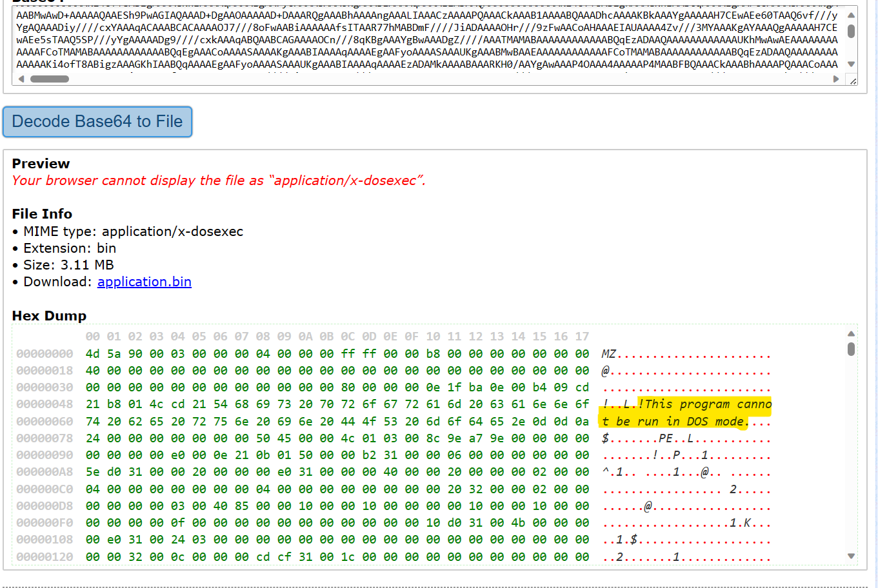Click the Decode Base64 to File button
Screen dimensions: 878x588
pos(97,122)
